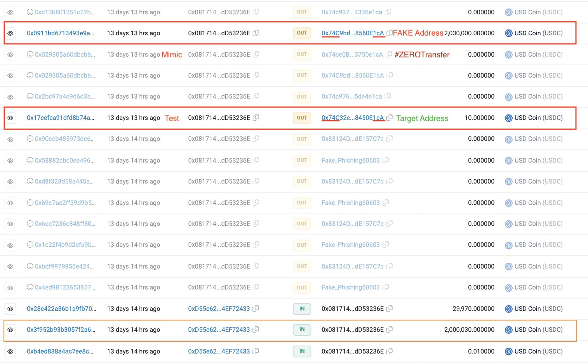The width and height of the screenshot is (588, 364).
Task: Click the info icon beside hash 0x4ed98123653857
Action: [x=30, y=288]
